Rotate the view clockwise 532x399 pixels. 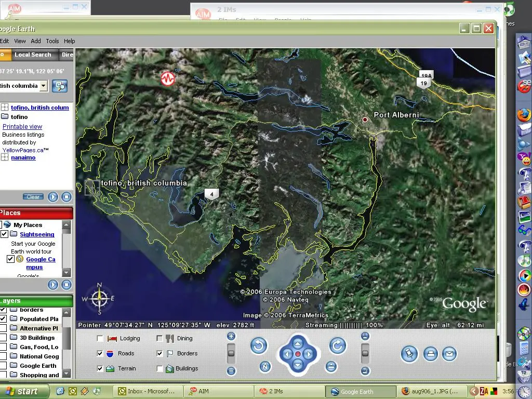(337, 345)
